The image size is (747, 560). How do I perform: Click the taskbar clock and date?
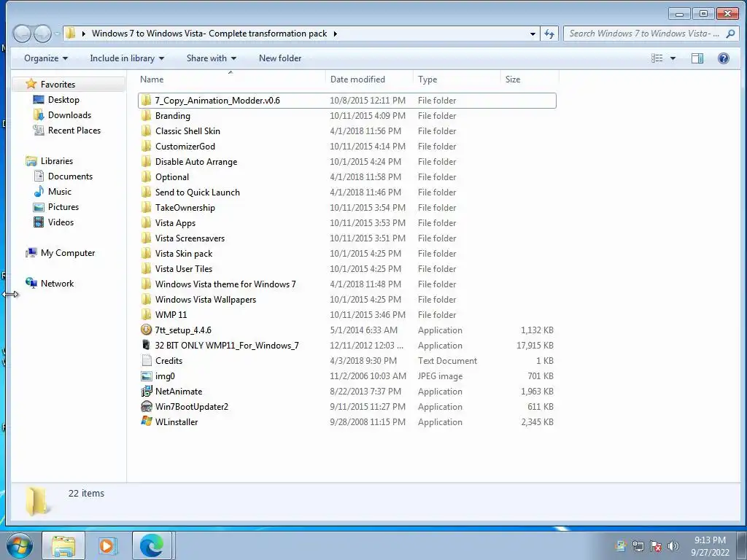pyautogui.click(x=710, y=546)
